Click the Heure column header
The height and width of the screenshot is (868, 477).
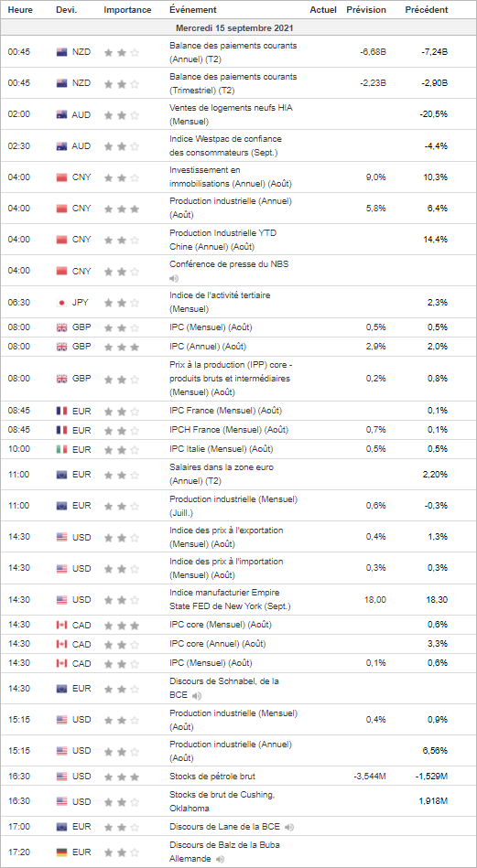click(x=20, y=10)
